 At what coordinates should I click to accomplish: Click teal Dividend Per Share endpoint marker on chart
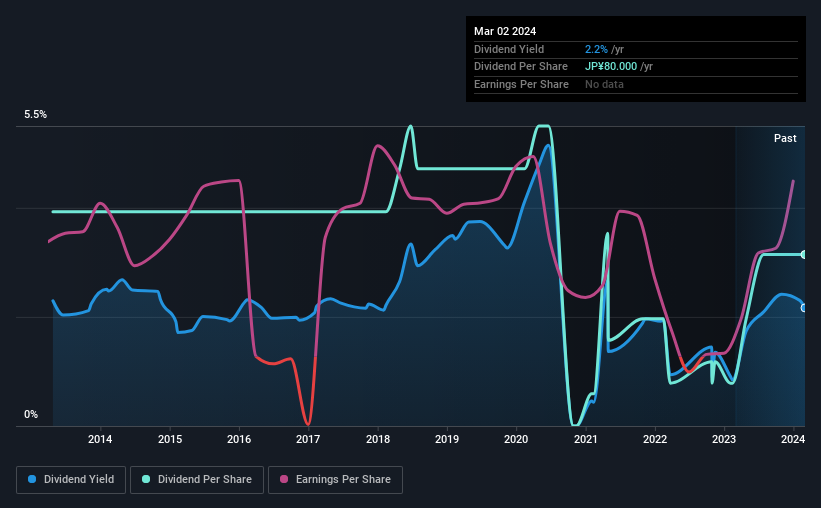pyautogui.click(x=804, y=254)
